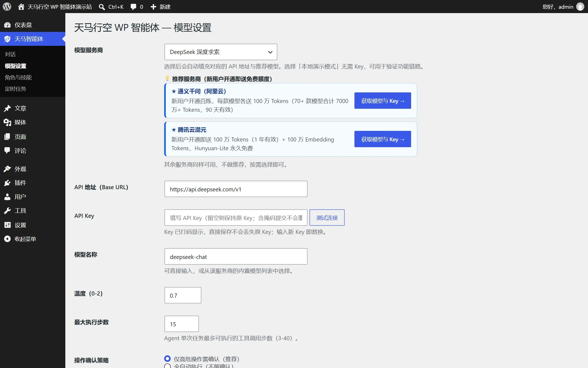Open the Ctrl+K search magnifier icon
Viewport: 588px width, 368px height.
tap(102, 7)
